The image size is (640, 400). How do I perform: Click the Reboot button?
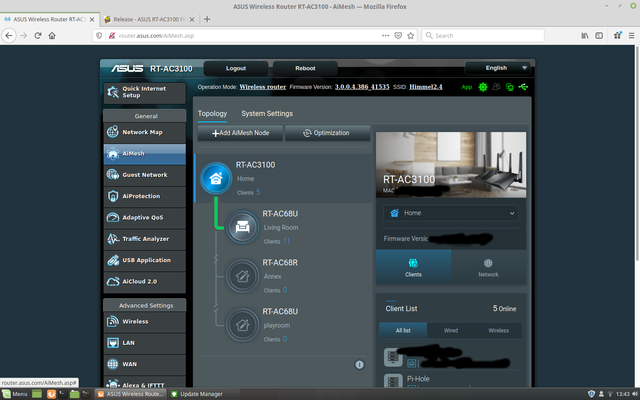[305, 68]
